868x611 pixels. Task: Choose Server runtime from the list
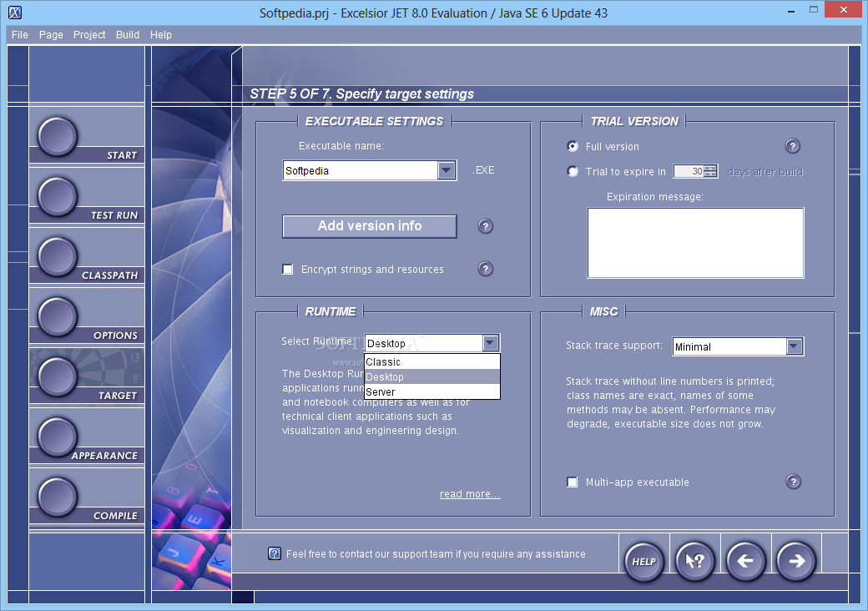click(x=432, y=391)
